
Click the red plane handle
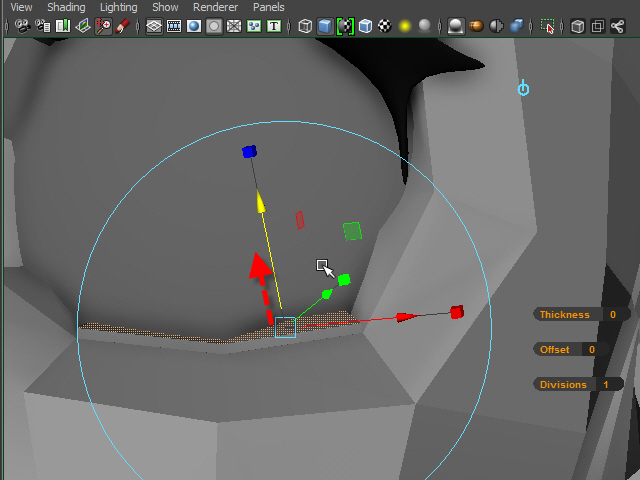coord(300,220)
